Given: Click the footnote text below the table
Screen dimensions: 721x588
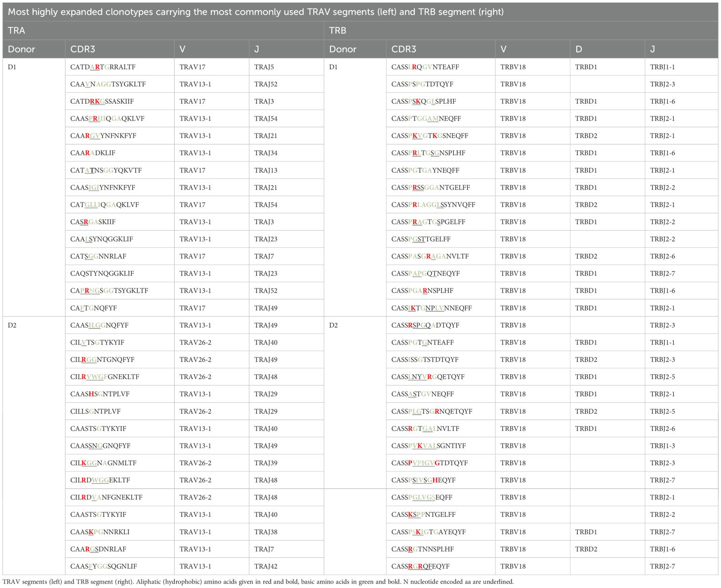Looking at the screenshot, I should (258, 582).
